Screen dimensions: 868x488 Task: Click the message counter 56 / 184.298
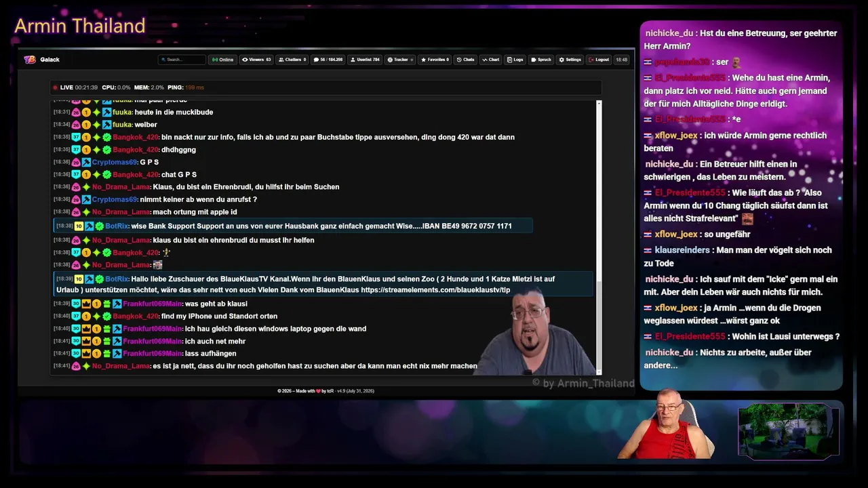point(328,60)
